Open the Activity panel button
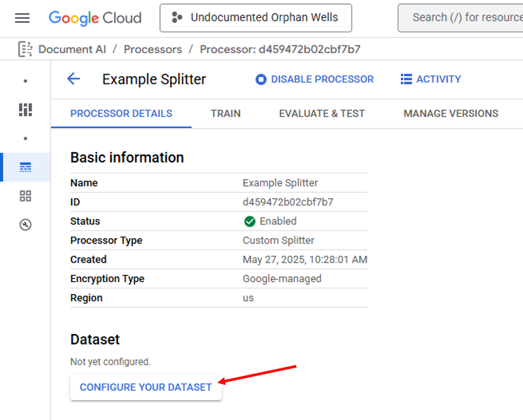523x420 pixels. coord(430,79)
